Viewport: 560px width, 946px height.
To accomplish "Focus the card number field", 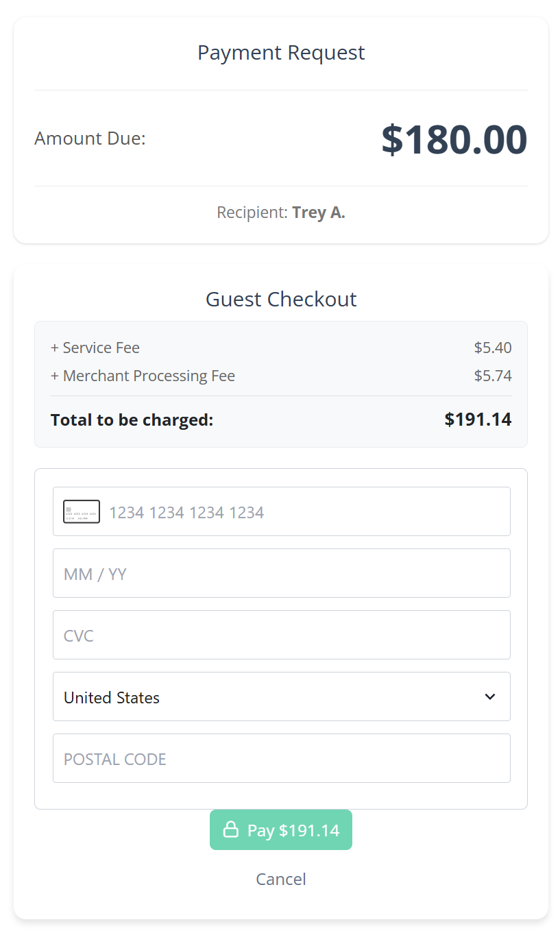I will [302, 511].
